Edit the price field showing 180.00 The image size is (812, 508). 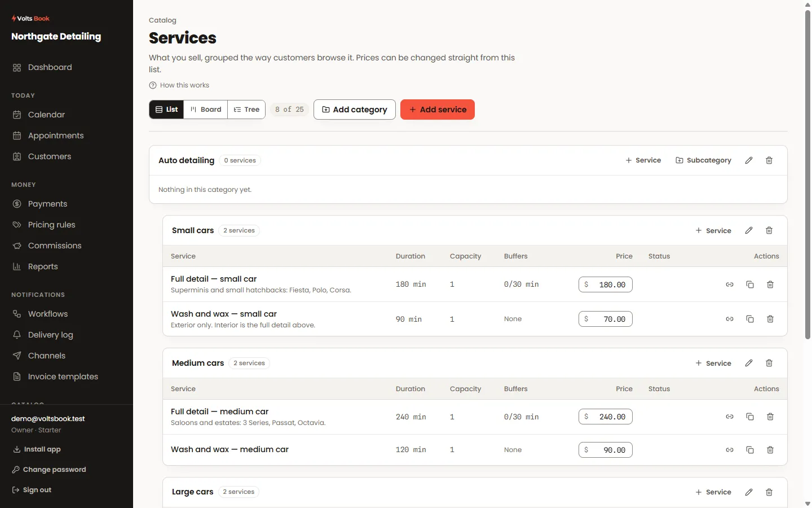pyautogui.click(x=606, y=284)
